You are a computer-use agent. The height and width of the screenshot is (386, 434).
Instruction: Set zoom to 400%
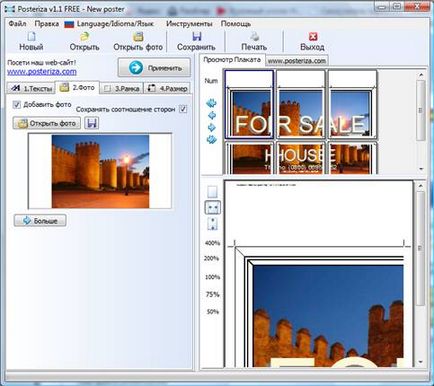click(212, 243)
